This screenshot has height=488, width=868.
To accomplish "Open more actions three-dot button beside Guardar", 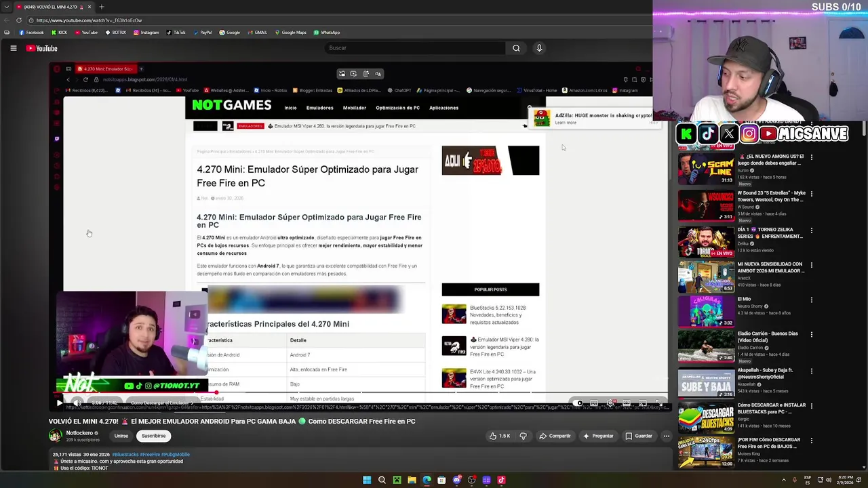I will click(667, 436).
